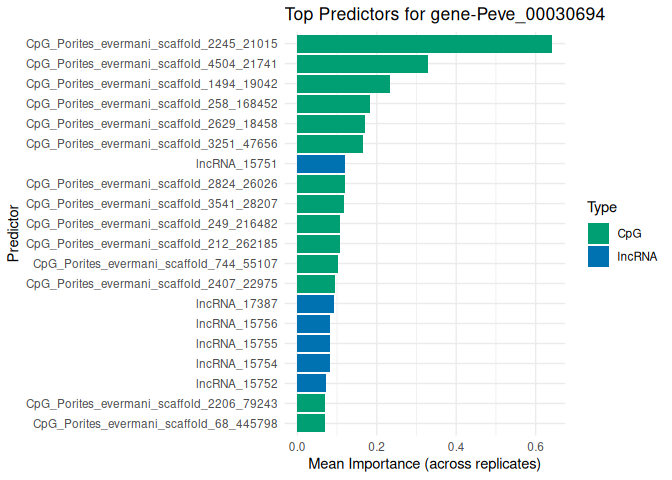
Task: Click the Type legend title
Action: pos(602,208)
